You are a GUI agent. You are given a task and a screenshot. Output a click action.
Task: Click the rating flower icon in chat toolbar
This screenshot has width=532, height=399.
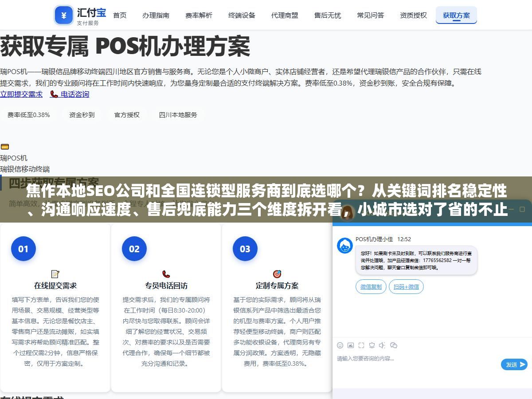pos(372,345)
